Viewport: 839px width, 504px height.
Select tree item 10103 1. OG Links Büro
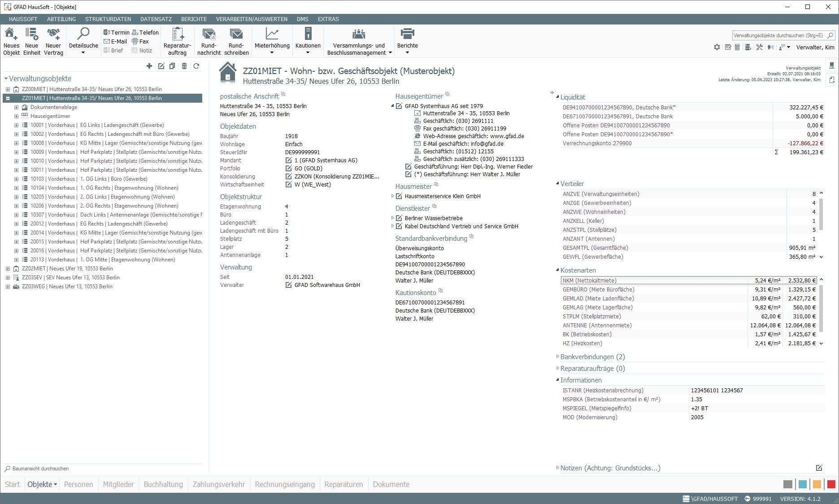[89, 179]
